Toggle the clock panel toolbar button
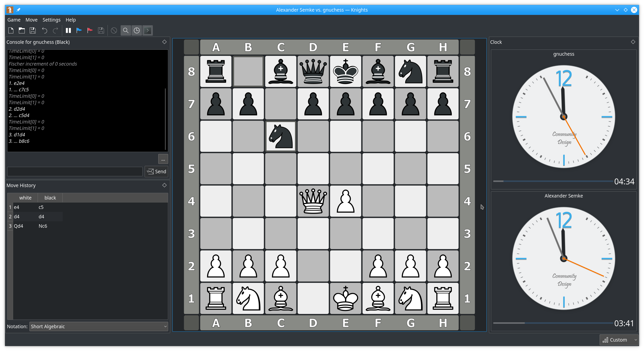Viewport: 644px width, 351px height. (137, 30)
